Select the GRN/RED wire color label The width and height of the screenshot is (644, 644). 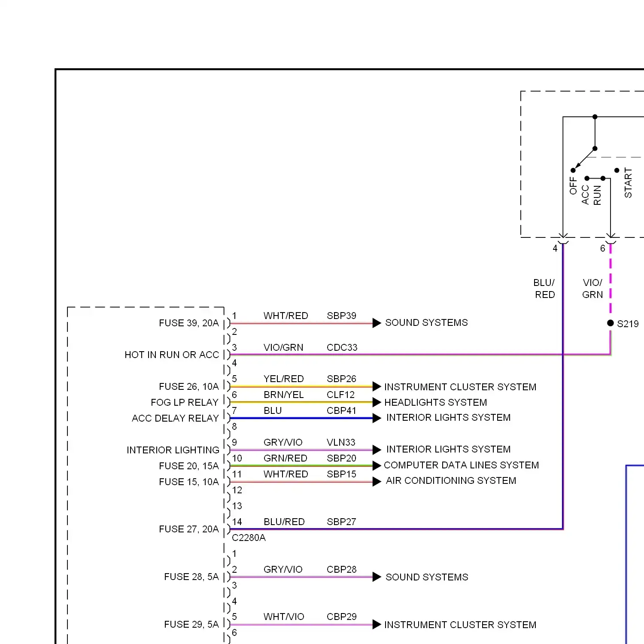tap(286, 458)
